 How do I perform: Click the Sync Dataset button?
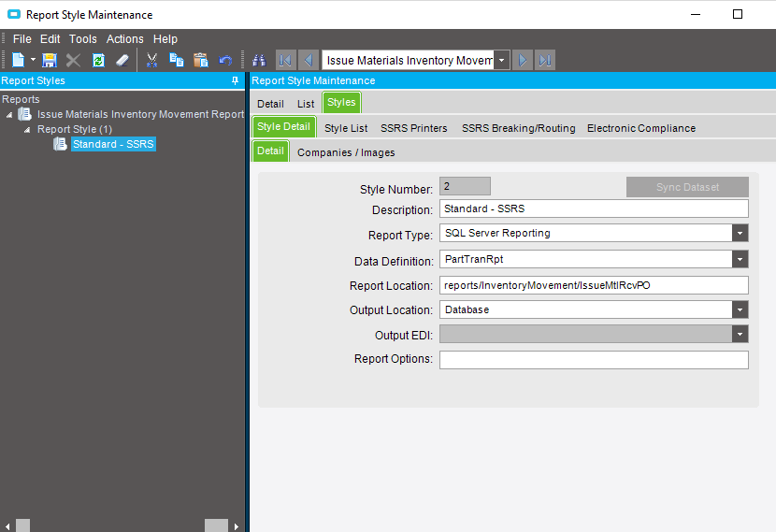click(687, 187)
